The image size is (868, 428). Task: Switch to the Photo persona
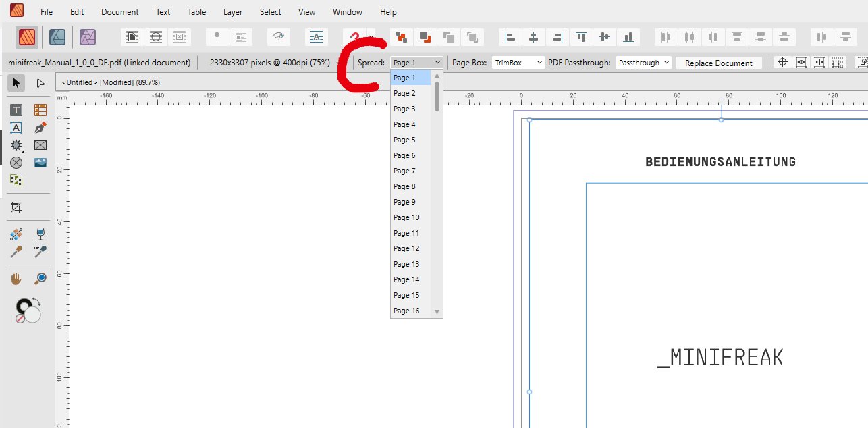(x=88, y=37)
